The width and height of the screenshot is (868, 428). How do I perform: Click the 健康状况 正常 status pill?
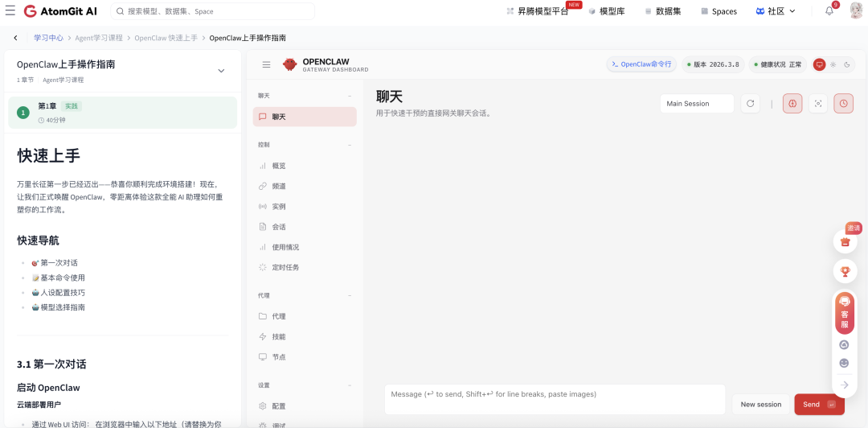[778, 64]
